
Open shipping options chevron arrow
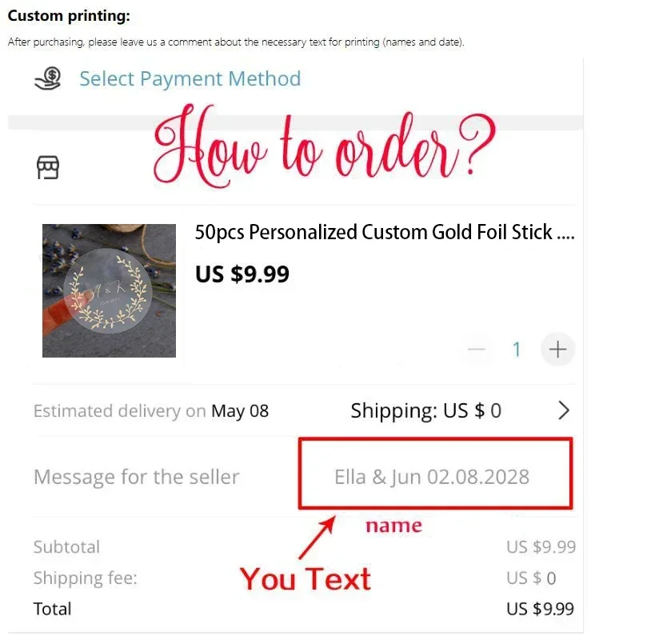pyautogui.click(x=564, y=410)
